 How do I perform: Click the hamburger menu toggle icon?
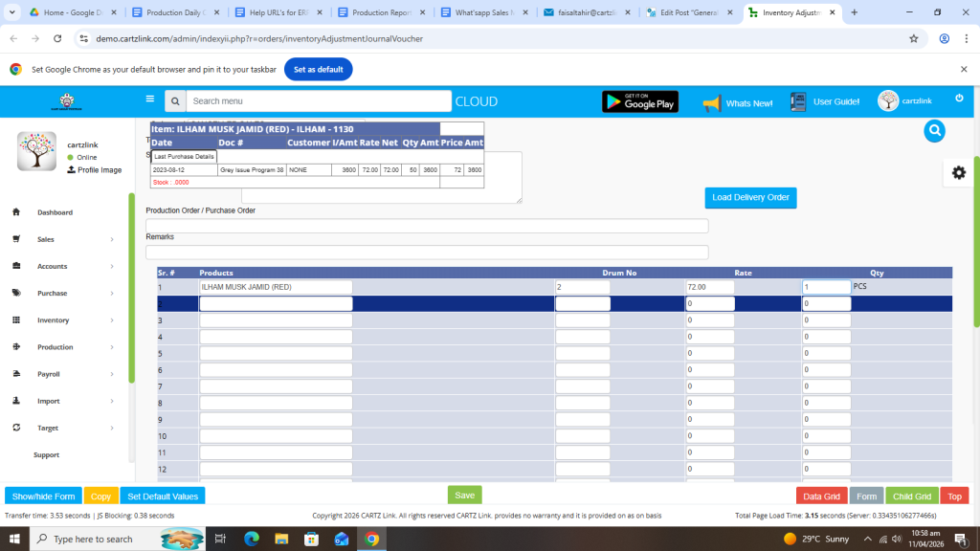[x=149, y=99]
